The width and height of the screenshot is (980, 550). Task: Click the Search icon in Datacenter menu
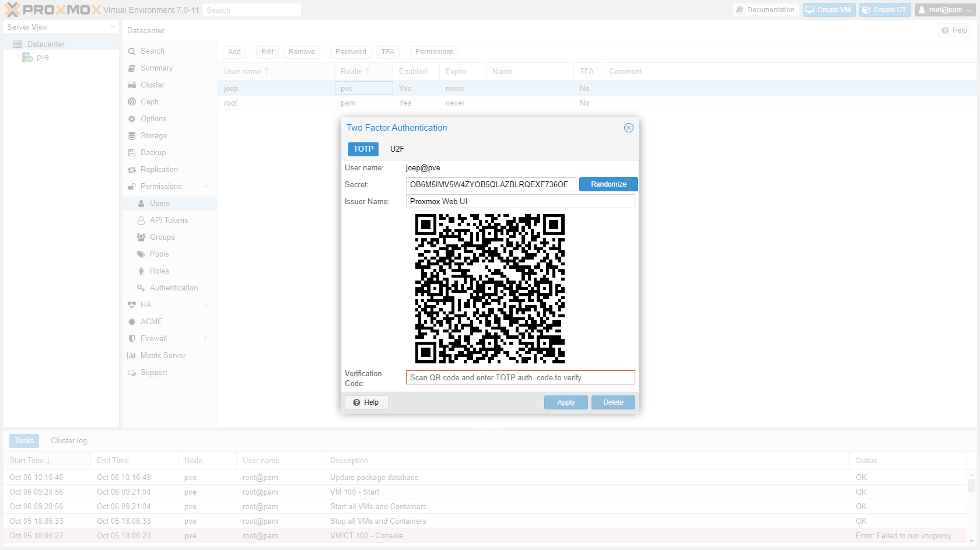(x=132, y=51)
